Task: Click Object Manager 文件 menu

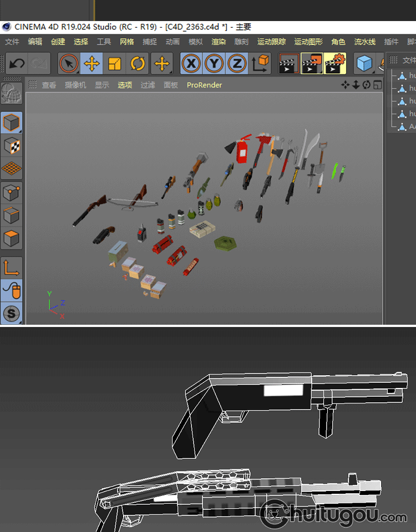Action: coord(409,60)
